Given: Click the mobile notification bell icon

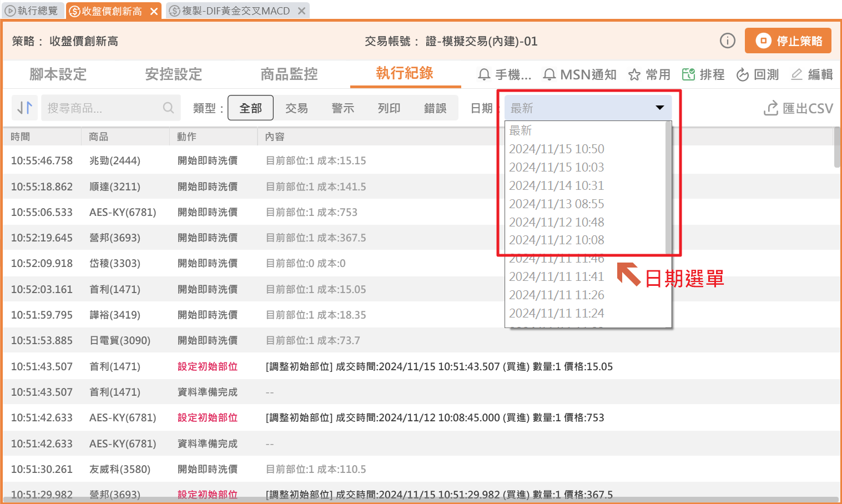Looking at the screenshot, I should [484, 74].
